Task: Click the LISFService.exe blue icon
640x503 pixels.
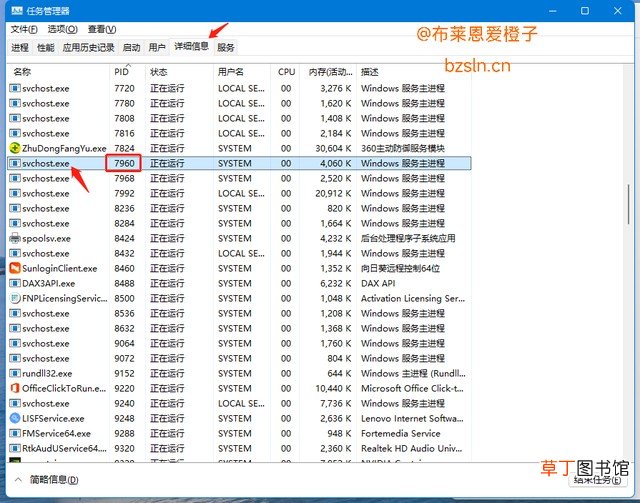Action: click(15, 418)
